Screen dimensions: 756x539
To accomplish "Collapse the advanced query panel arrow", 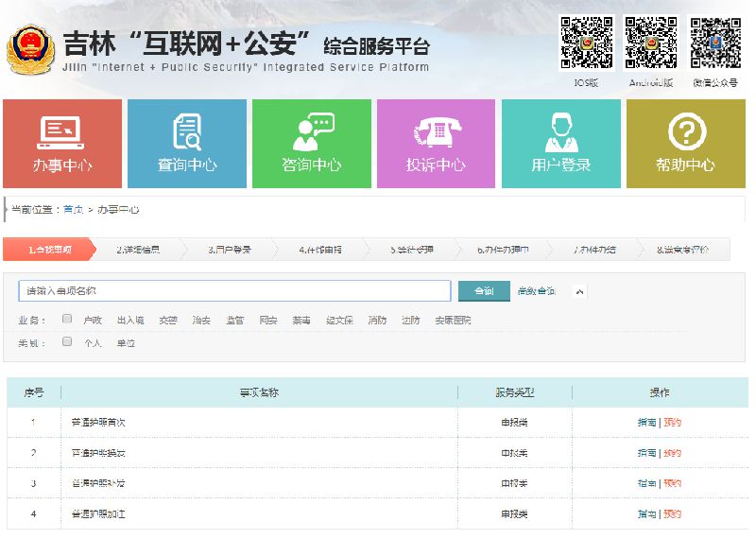I will coord(580,291).
